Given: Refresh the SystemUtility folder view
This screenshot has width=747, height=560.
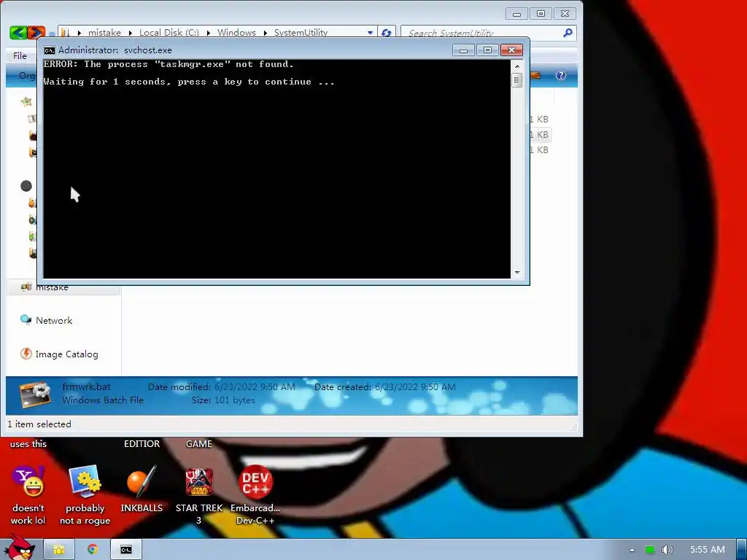Looking at the screenshot, I should click(387, 32).
